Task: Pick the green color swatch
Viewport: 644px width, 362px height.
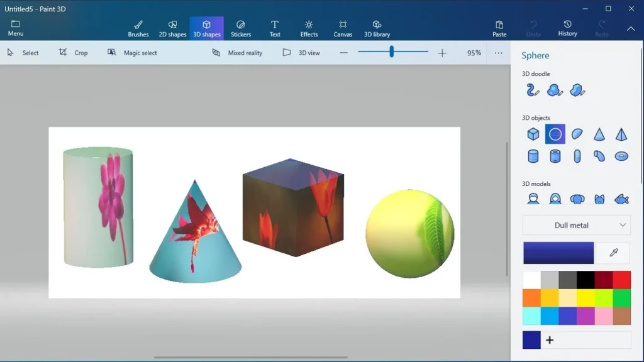Action: coord(622,298)
